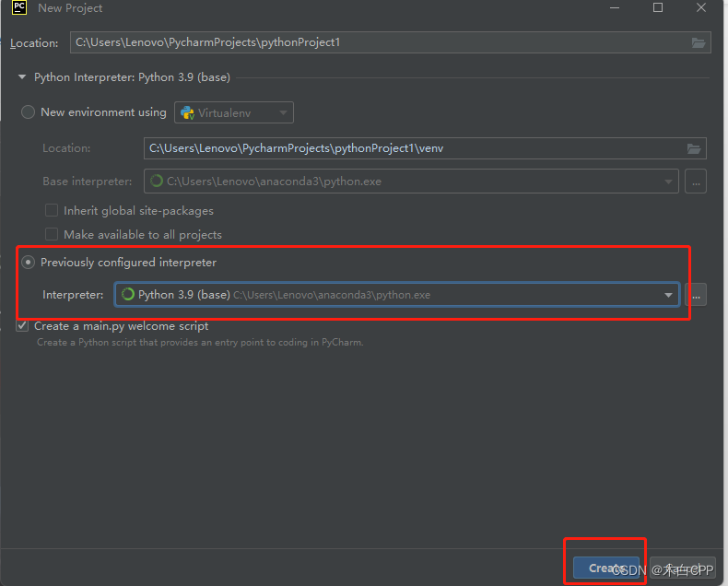The width and height of the screenshot is (728, 586).
Task: Select New environment using radio button
Action: (x=28, y=112)
